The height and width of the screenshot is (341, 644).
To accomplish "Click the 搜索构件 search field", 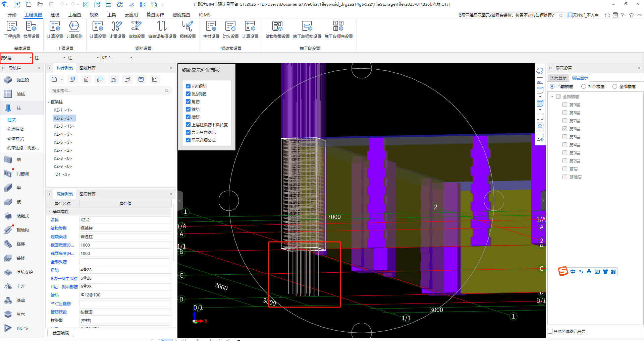I will coord(110,90).
